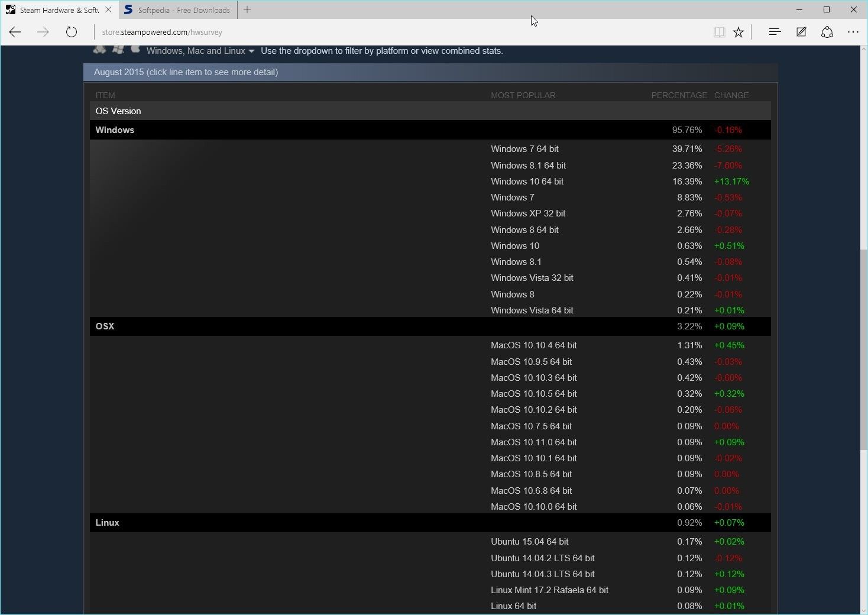Collapse the OSX category row
Image resolution: width=868 pixels, height=615 pixels.
click(105, 326)
